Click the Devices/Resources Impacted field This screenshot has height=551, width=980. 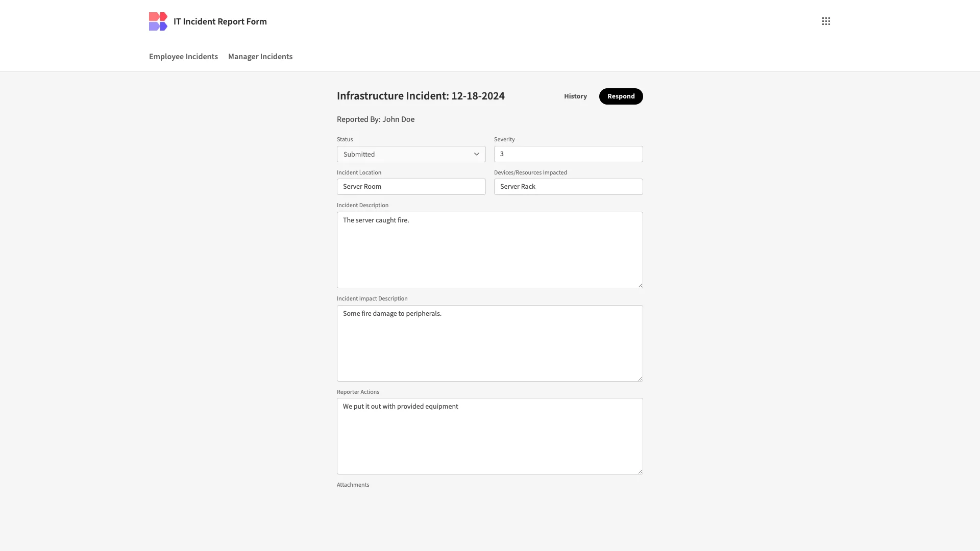[568, 187]
